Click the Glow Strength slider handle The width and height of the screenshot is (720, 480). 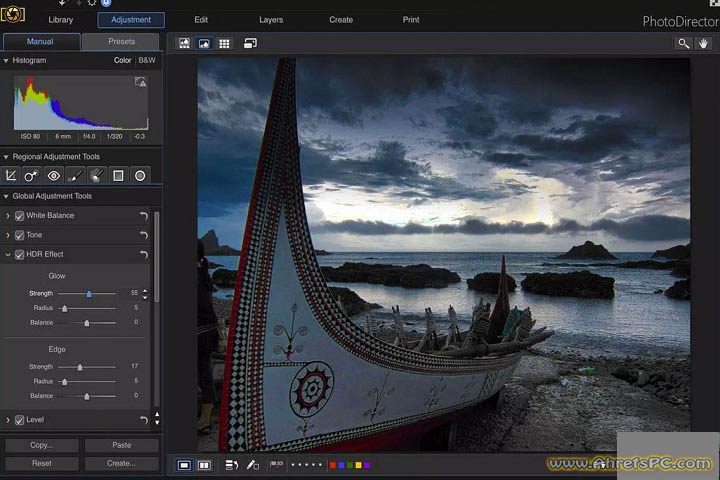(x=89, y=294)
